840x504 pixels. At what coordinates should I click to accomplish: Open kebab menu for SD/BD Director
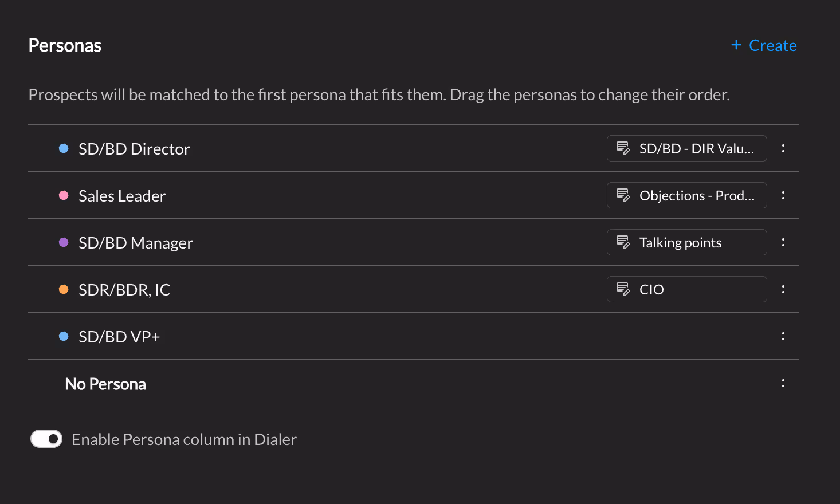coord(783,148)
